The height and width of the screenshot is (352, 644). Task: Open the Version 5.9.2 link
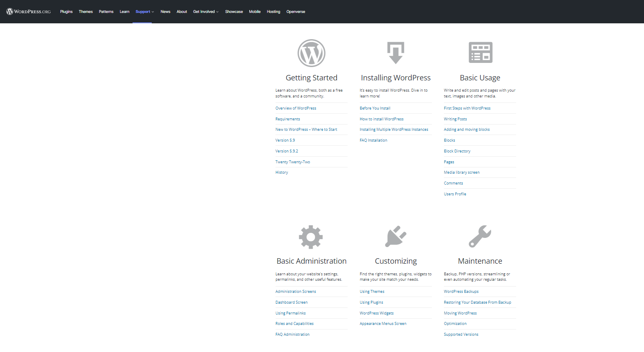287,151
